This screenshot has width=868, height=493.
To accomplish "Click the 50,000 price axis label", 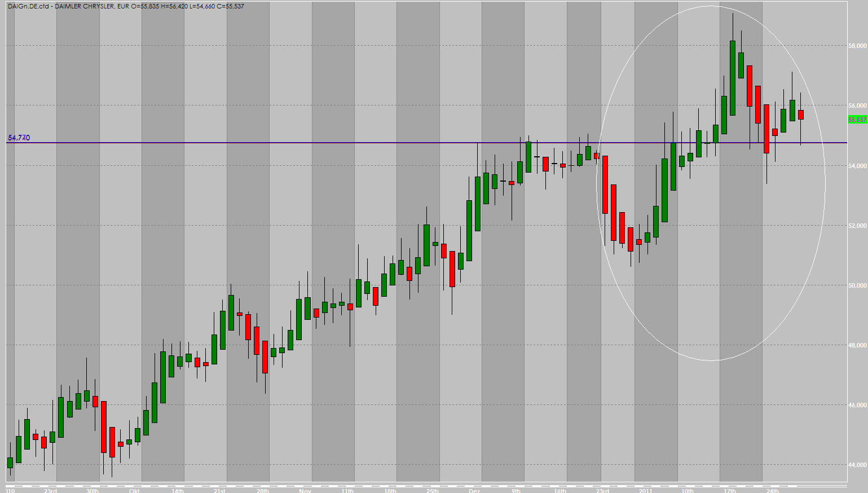I will [857, 285].
